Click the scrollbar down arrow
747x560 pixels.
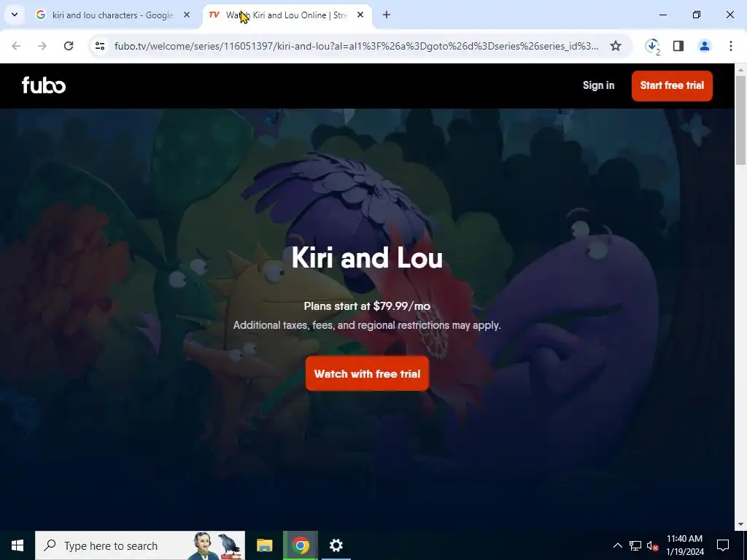pyautogui.click(x=741, y=524)
